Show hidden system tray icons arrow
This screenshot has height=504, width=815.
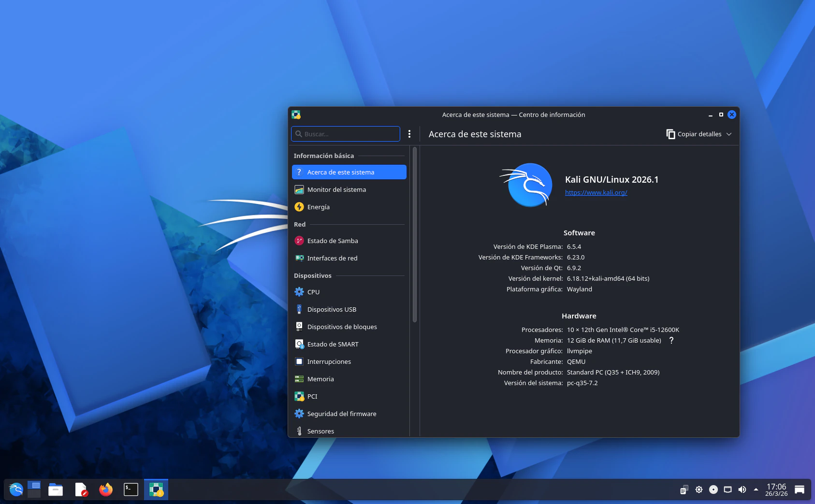756,490
